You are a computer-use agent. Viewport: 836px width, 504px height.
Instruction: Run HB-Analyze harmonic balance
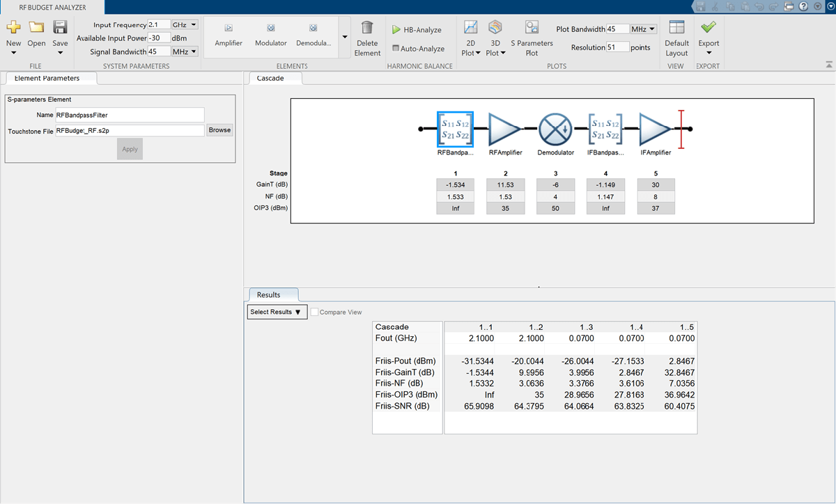point(417,30)
